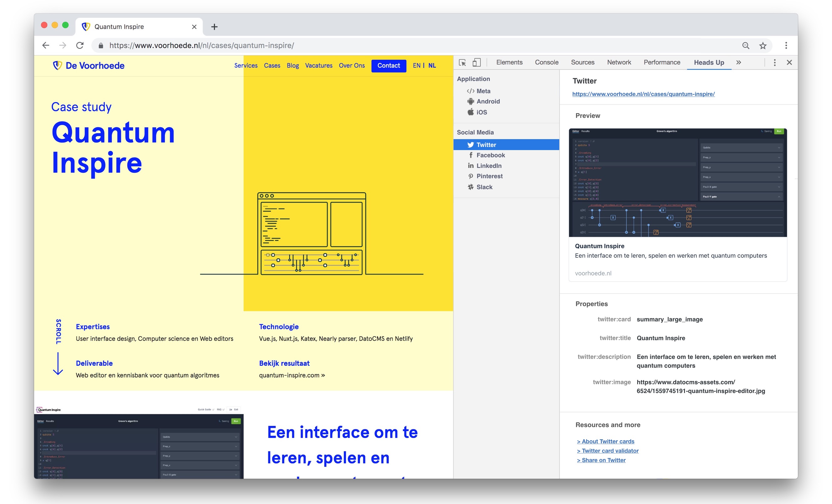Click the Preview section heading
The width and height of the screenshot is (832, 504).
coord(588,115)
